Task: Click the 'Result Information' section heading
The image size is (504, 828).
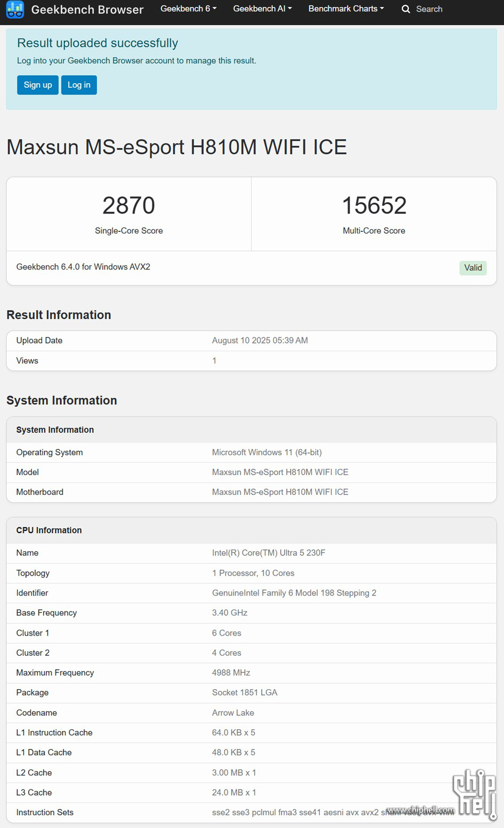Action: pos(59,315)
